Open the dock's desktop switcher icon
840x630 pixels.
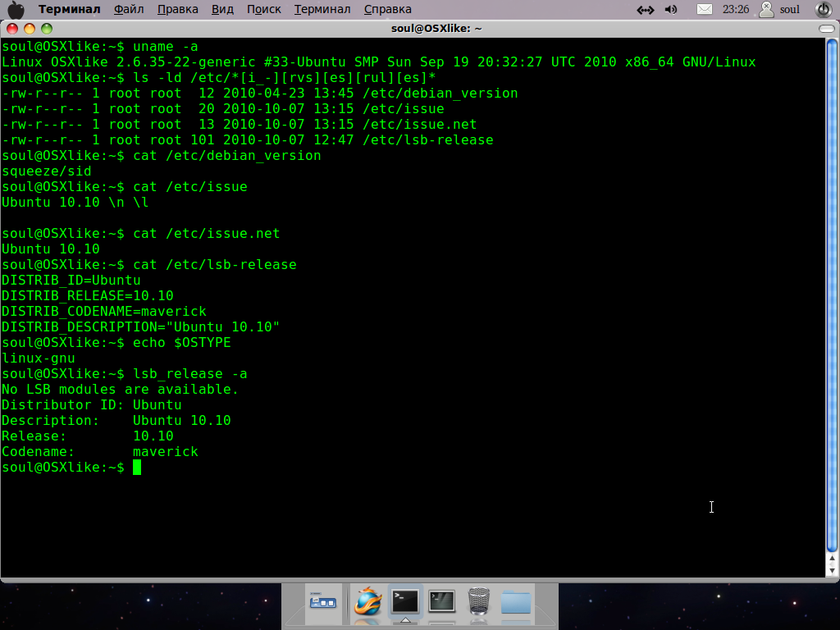click(x=322, y=601)
